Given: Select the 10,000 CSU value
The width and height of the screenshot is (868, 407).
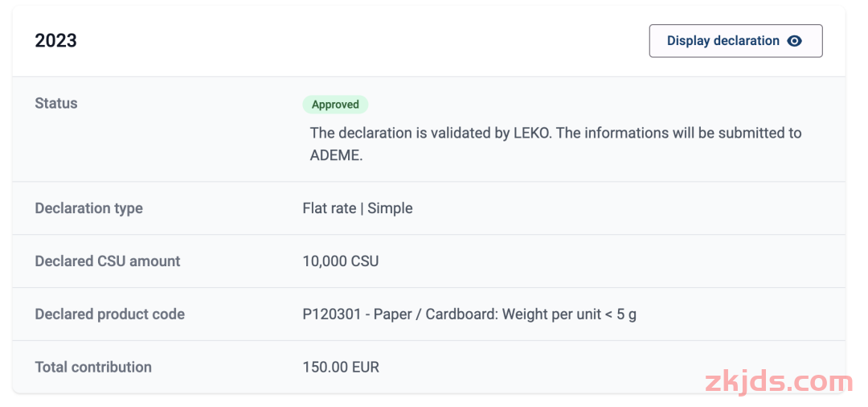Looking at the screenshot, I should tap(340, 261).
